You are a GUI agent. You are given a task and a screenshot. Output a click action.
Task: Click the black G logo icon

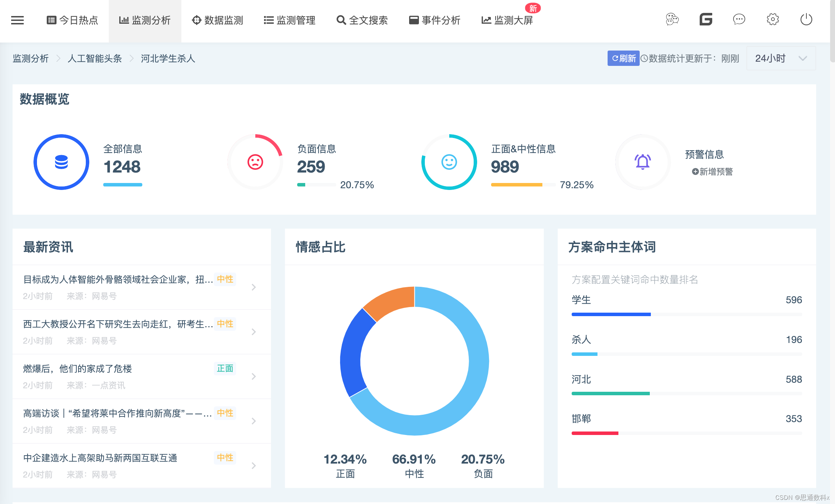[x=706, y=20]
